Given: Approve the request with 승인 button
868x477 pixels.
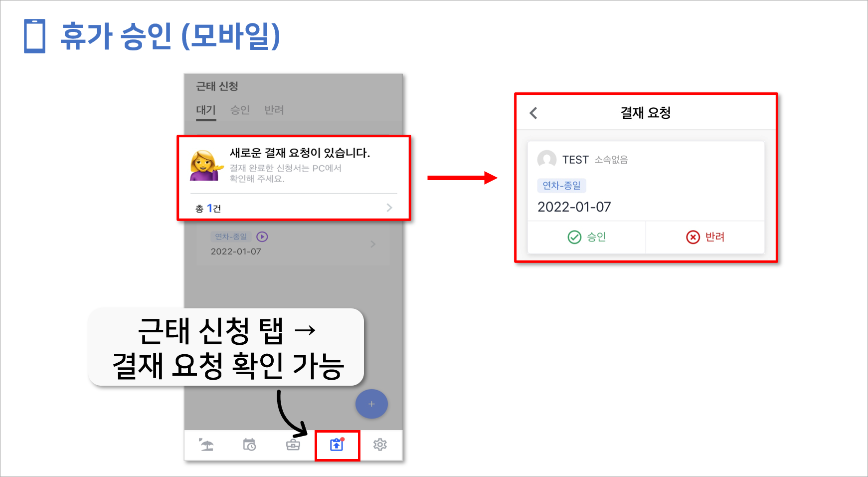Looking at the screenshot, I should tap(587, 237).
